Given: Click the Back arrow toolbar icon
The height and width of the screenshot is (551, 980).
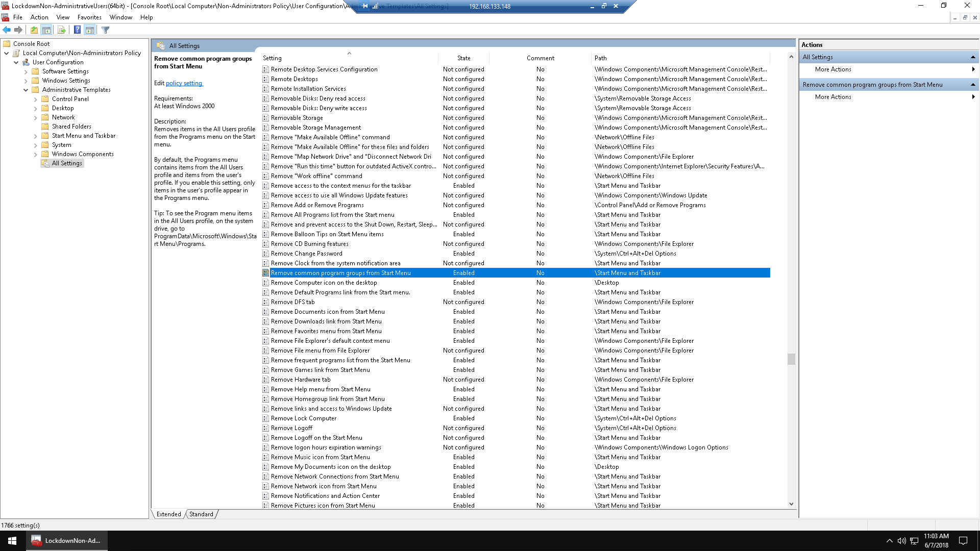Looking at the screenshot, I should [7, 30].
